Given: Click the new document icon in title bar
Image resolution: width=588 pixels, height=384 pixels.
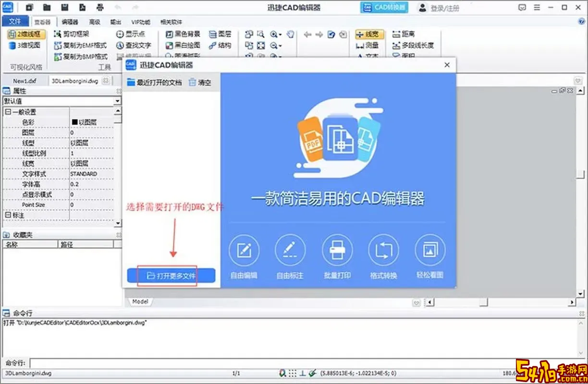Looking at the screenshot, I should point(29,7).
